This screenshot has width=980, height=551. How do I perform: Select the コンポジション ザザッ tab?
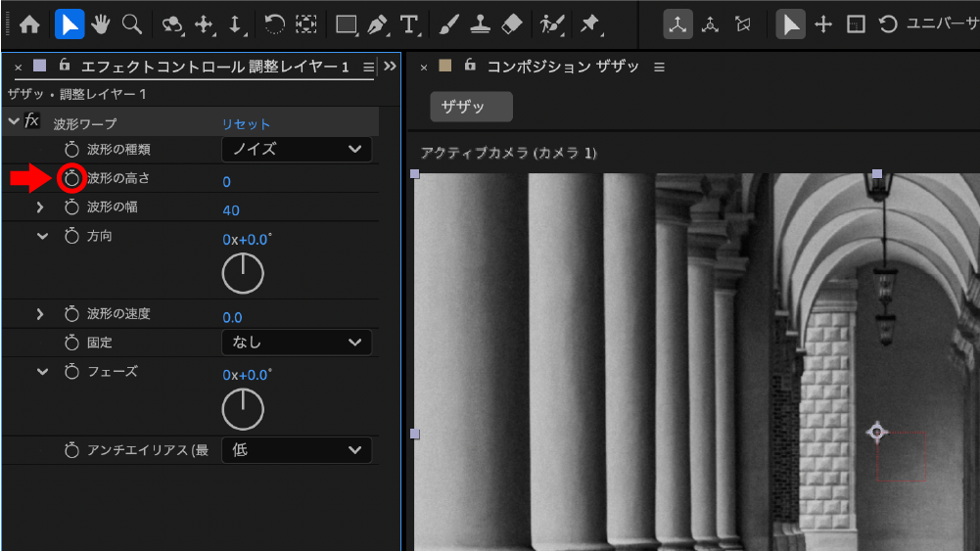click(x=563, y=67)
